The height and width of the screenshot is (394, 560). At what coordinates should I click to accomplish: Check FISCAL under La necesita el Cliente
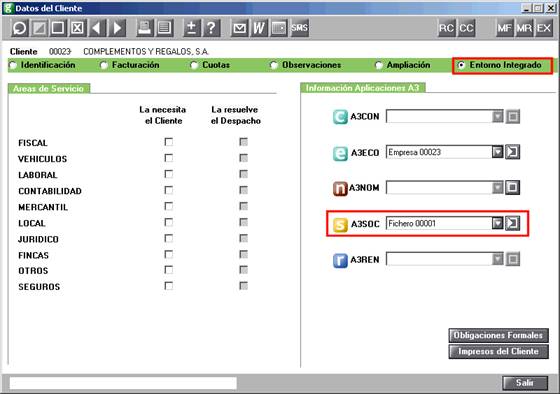click(x=169, y=142)
